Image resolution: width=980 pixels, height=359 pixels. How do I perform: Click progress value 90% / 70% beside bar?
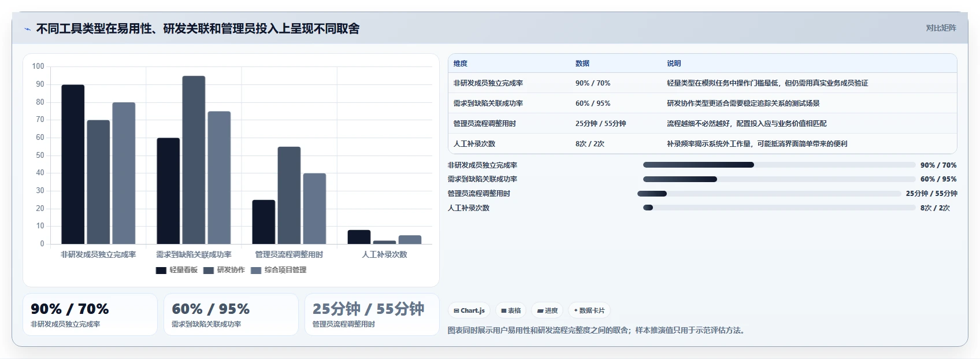click(938, 165)
